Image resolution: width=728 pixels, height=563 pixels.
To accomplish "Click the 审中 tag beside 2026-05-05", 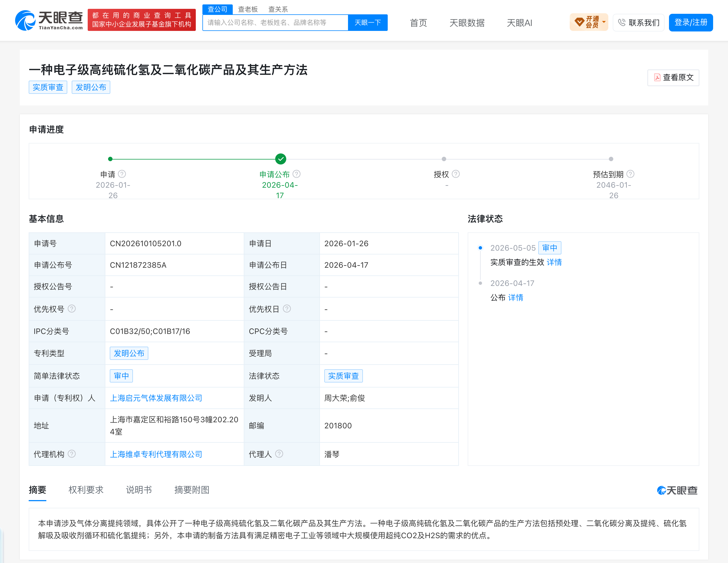I will click(x=550, y=248).
